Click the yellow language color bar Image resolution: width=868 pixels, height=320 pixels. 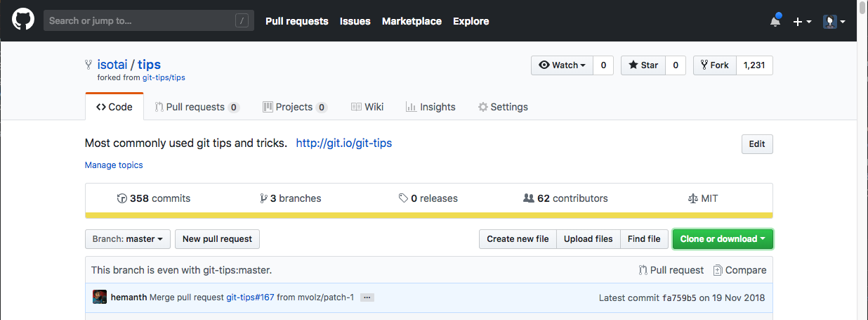coord(428,215)
